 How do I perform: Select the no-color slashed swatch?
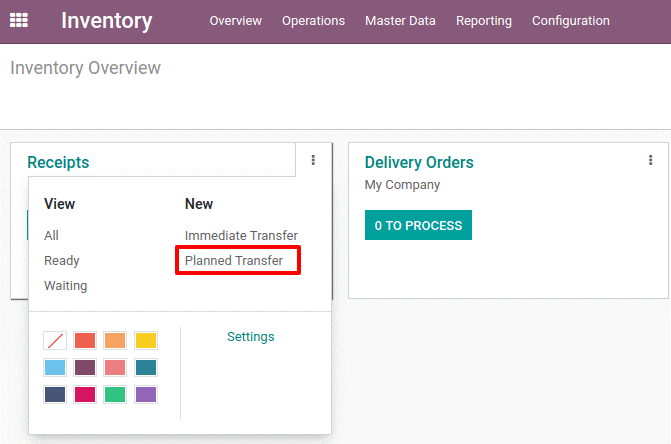coord(55,340)
